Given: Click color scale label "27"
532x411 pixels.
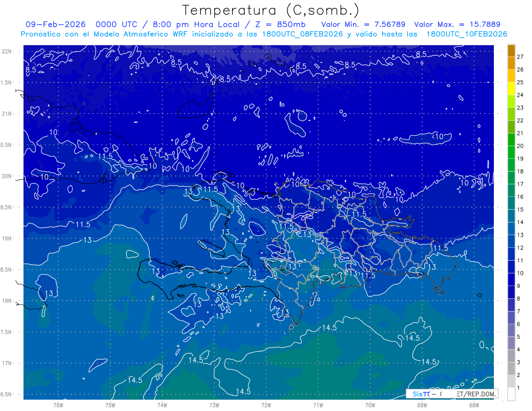Looking at the screenshot, I should click(520, 57).
